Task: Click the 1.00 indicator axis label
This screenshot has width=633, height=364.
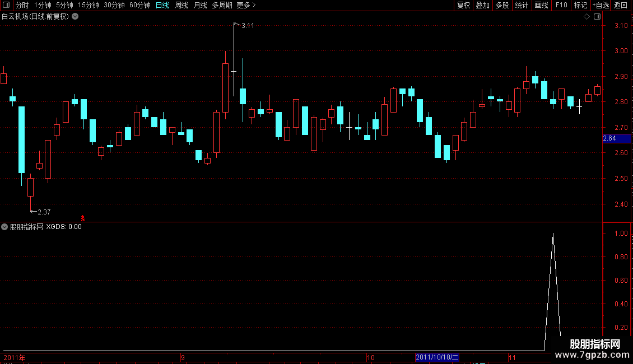Action: pyautogui.click(x=621, y=234)
